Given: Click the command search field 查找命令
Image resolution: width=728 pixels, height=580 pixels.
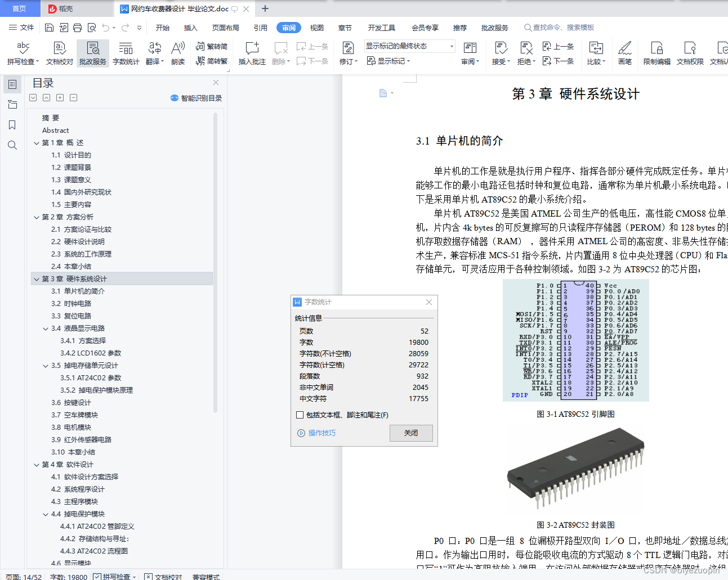Looking at the screenshot, I should (559, 28).
